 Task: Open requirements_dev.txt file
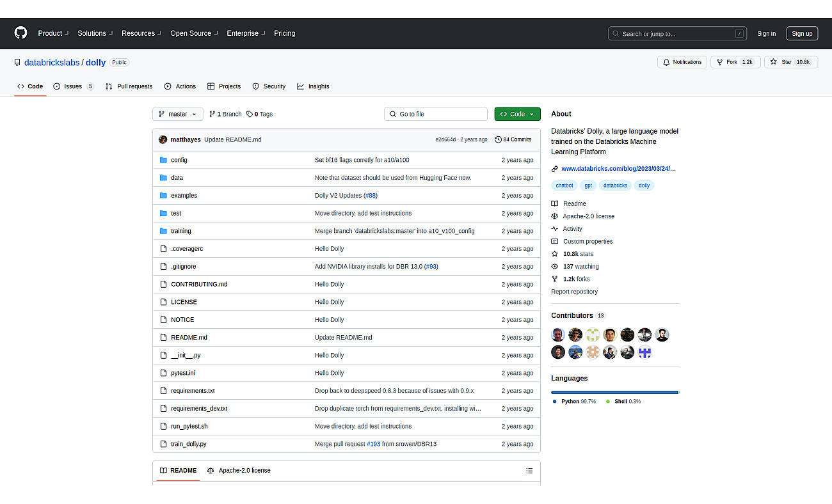point(199,409)
